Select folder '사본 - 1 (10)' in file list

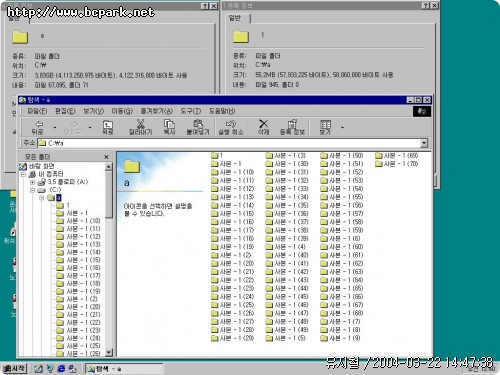click(x=233, y=172)
